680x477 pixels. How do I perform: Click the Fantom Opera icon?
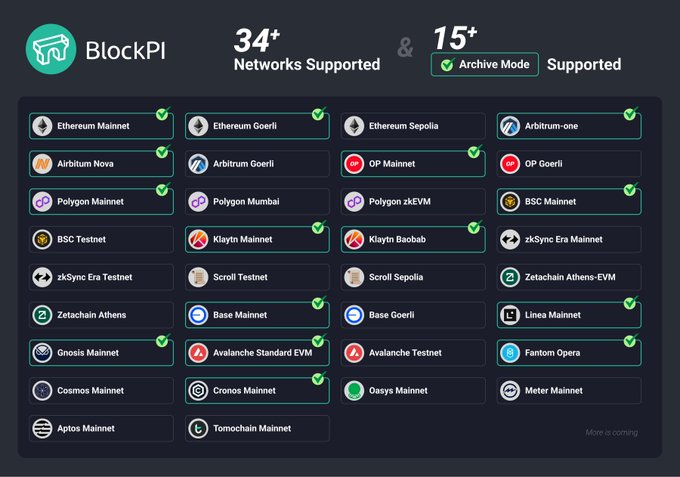510,353
